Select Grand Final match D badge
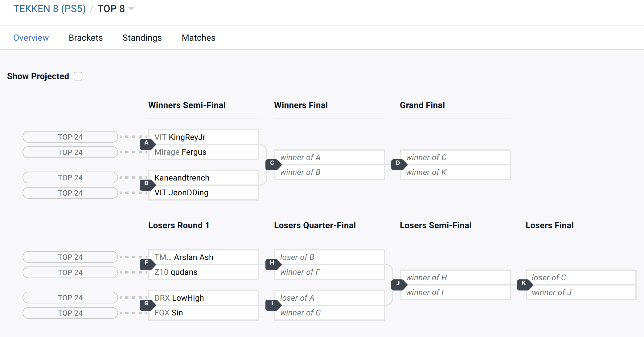The width and height of the screenshot is (644, 337). (398, 164)
